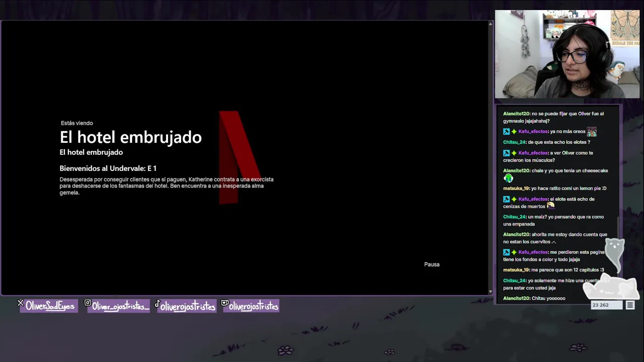Click the blue badge on 'el elote está echo de' message
644x362 pixels.
[x=506, y=199]
